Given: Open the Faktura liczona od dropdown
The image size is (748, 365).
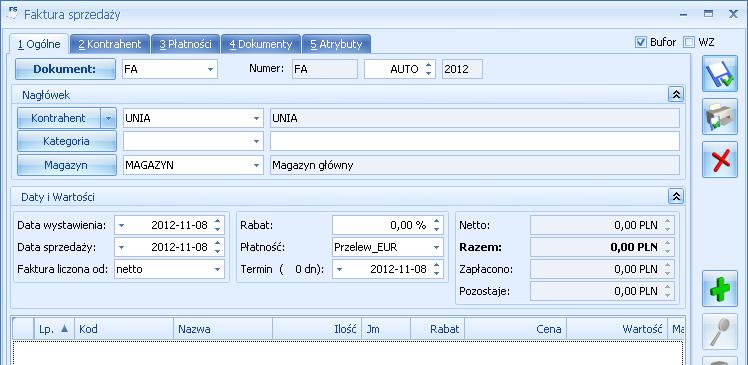Looking at the screenshot, I should [218, 269].
